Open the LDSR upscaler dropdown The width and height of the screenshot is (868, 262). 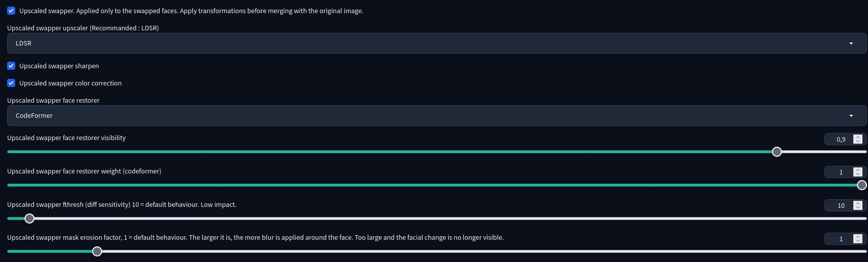437,43
